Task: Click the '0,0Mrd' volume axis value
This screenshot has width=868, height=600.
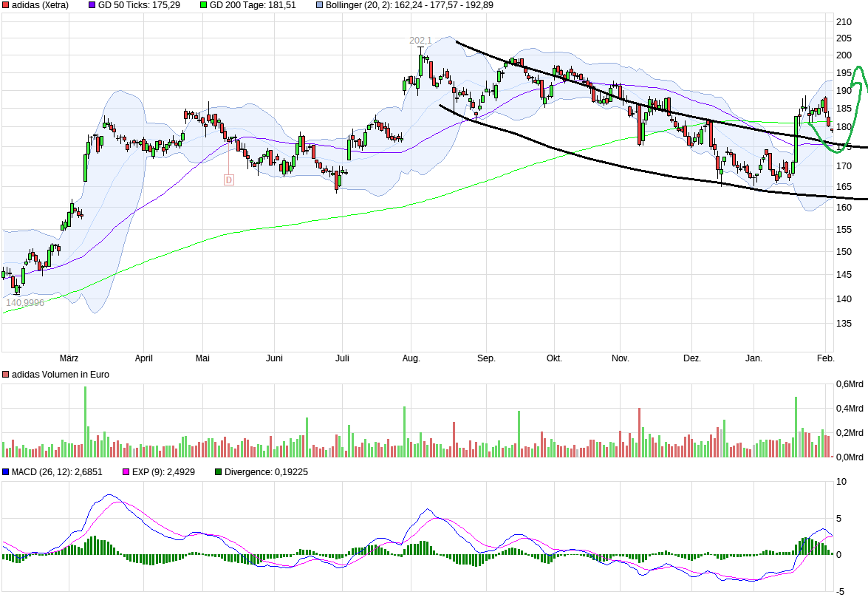Action: (850, 457)
